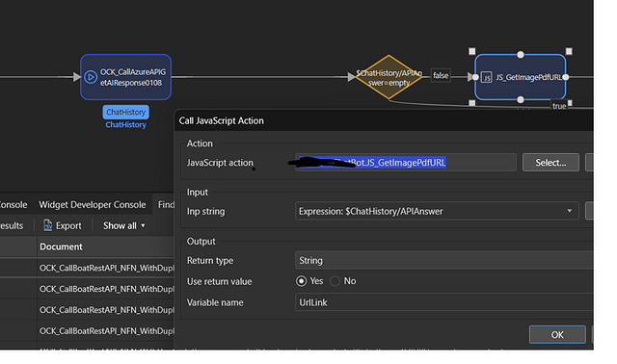The width and height of the screenshot is (617, 364).
Task: Switch to the Widget Developer Console tab
Action: pyautogui.click(x=93, y=205)
